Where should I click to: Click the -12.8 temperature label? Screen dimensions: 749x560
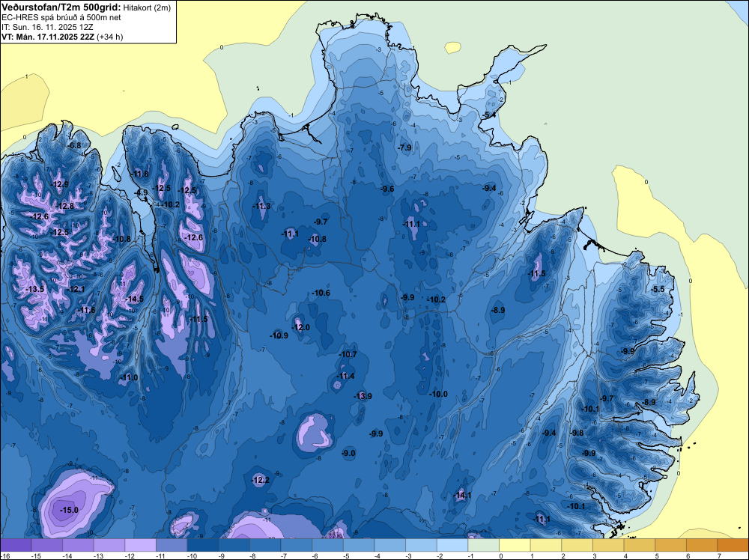pos(64,206)
